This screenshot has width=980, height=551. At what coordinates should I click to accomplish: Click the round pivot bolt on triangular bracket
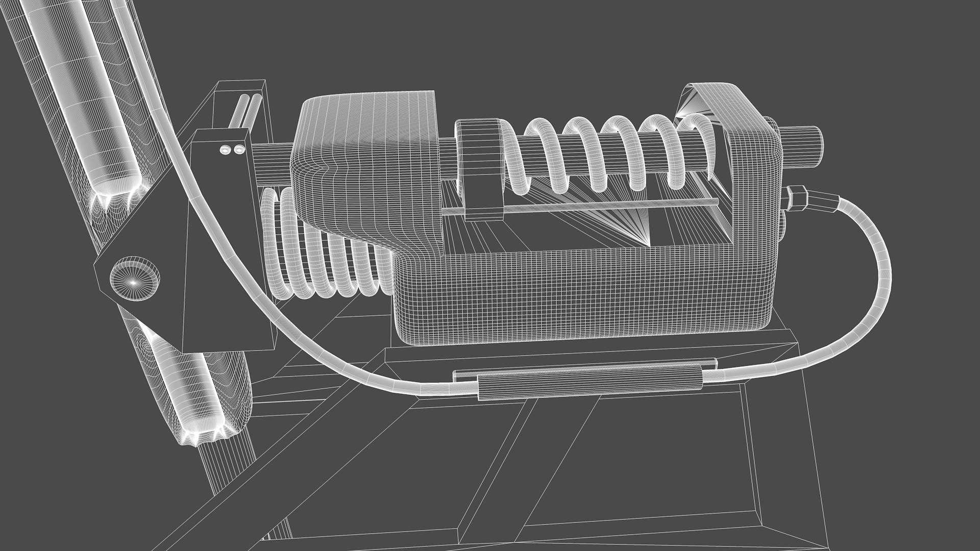point(135,278)
